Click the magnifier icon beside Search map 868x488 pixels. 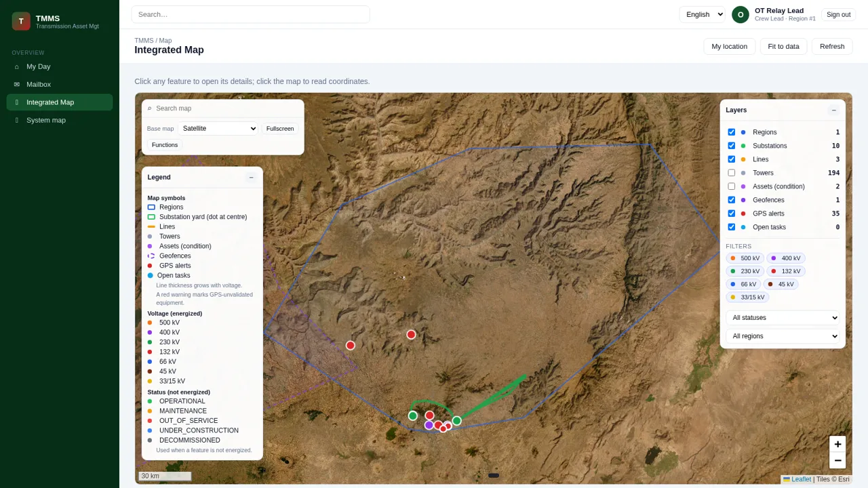pos(149,108)
